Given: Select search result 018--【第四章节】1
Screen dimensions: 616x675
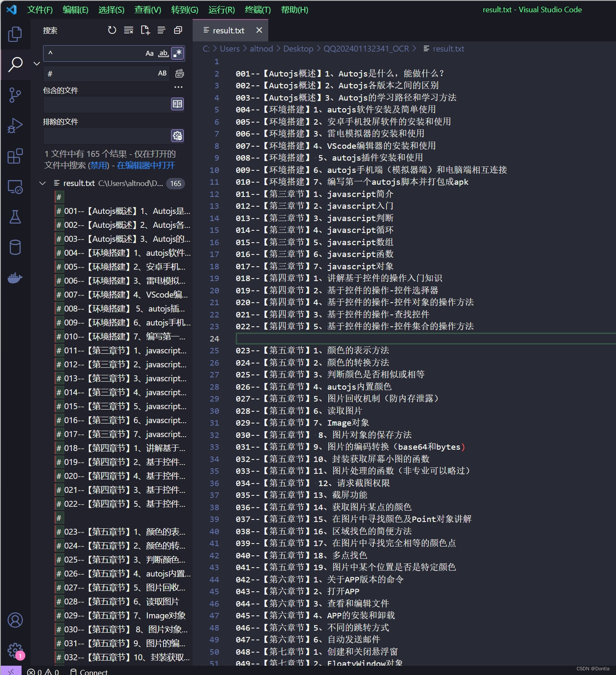Looking at the screenshot, I should pos(123,448).
